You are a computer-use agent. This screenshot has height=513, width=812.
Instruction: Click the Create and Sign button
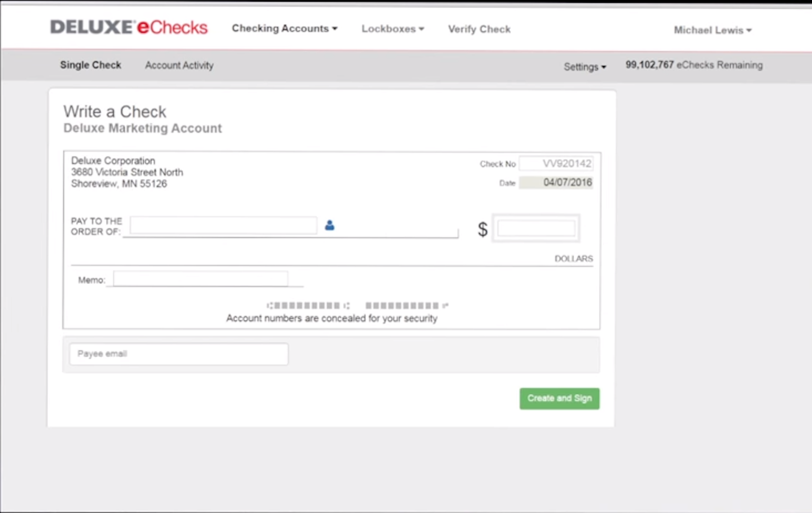559,398
